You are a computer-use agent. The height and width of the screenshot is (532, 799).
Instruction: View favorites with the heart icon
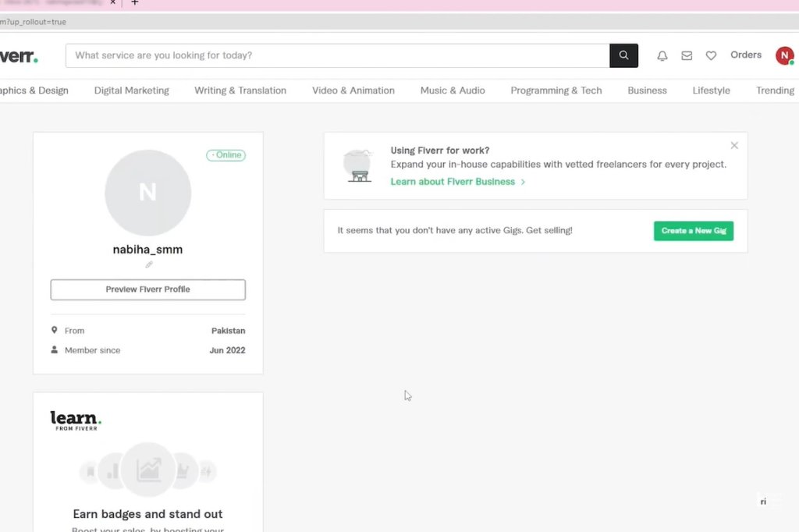point(711,55)
